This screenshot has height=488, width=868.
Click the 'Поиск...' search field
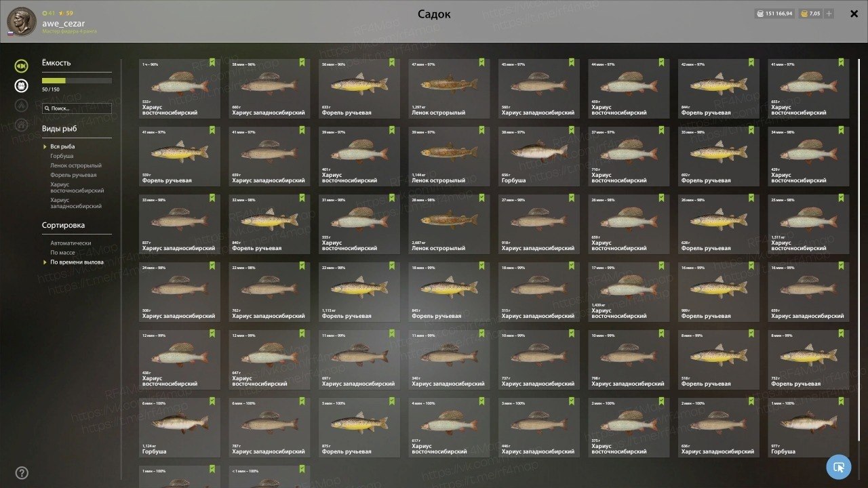pos(77,108)
